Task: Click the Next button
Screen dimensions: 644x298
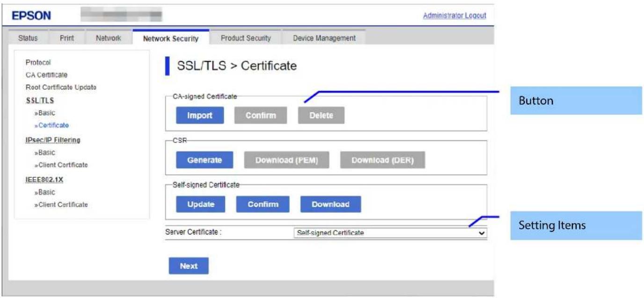Action: [x=189, y=266]
